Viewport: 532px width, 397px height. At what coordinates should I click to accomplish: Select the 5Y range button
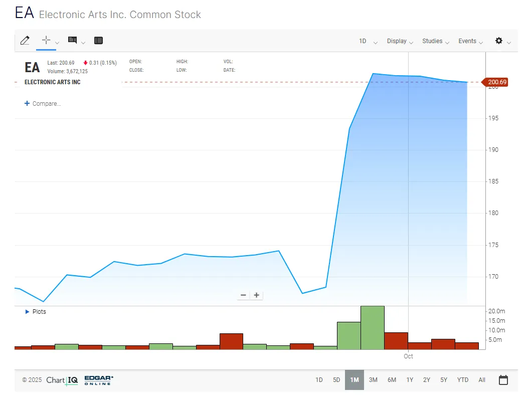point(444,379)
